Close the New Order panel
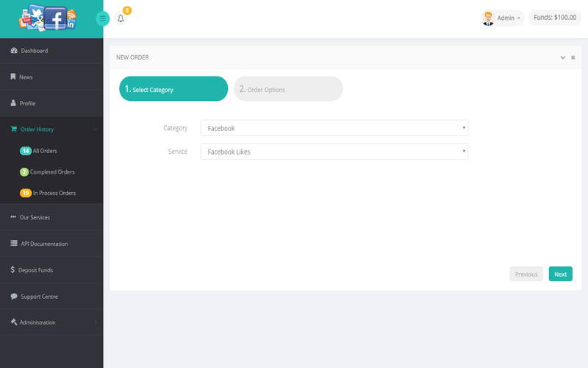This screenshot has width=588, height=368. coord(573,57)
